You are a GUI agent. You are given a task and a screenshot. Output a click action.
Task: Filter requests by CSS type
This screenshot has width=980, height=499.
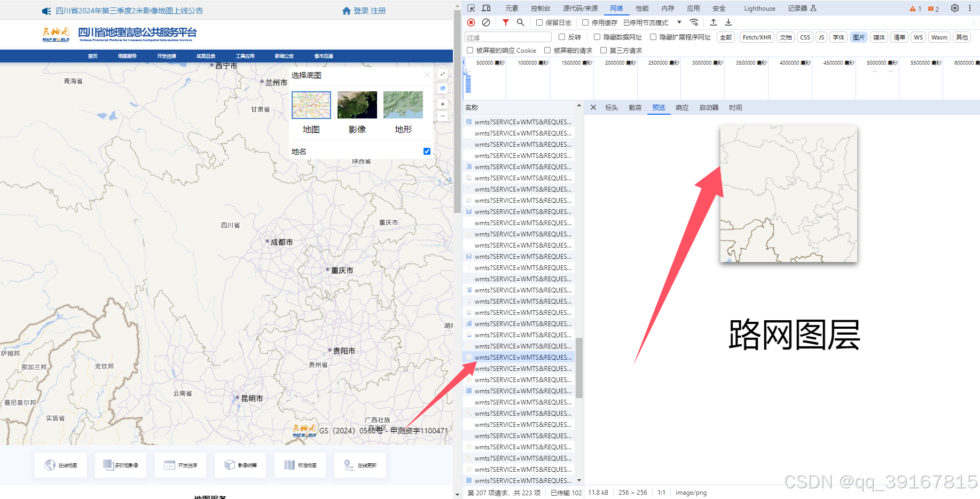point(805,37)
